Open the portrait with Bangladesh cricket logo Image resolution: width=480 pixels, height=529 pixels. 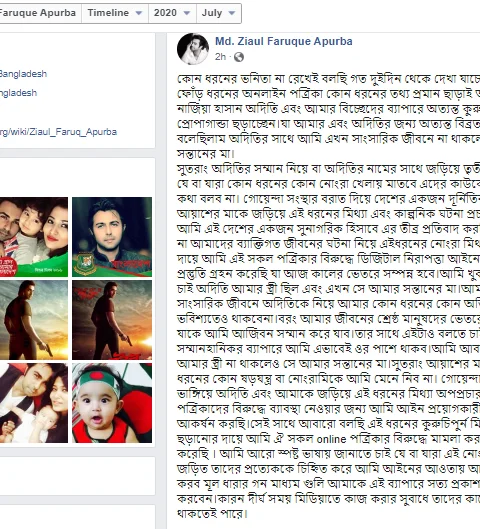pyautogui.click(x=112, y=237)
